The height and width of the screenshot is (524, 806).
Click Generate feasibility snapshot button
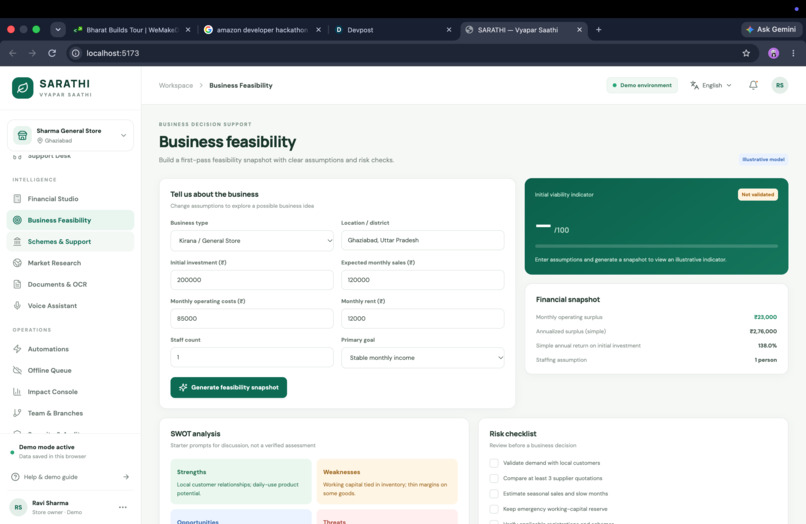229,387
